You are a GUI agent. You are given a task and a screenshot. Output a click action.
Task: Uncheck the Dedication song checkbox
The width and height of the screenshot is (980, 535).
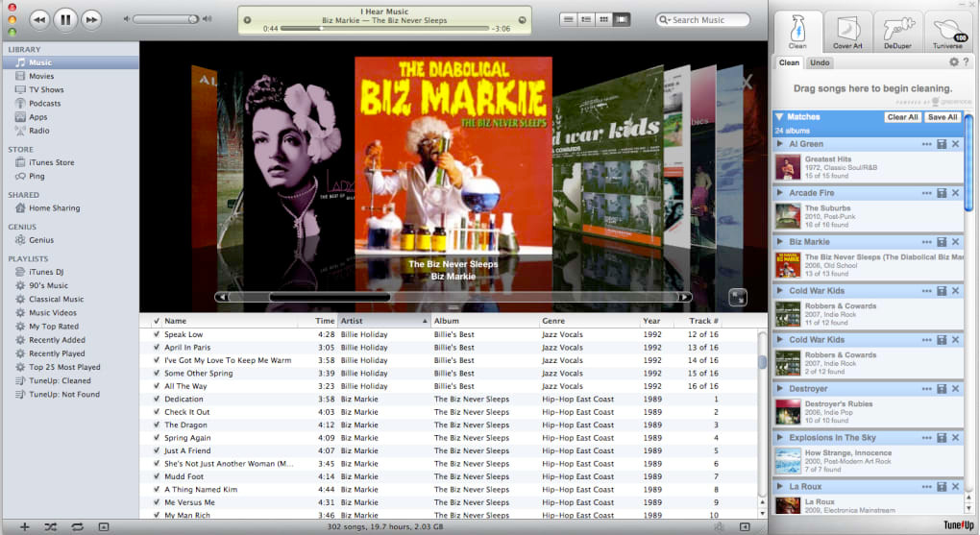pyautogui.click(x=157, y=399)
